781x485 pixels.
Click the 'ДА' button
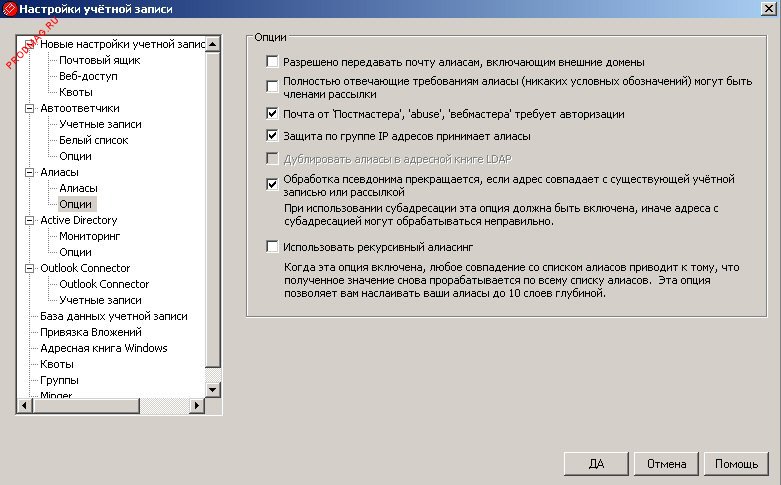point(596,464)
